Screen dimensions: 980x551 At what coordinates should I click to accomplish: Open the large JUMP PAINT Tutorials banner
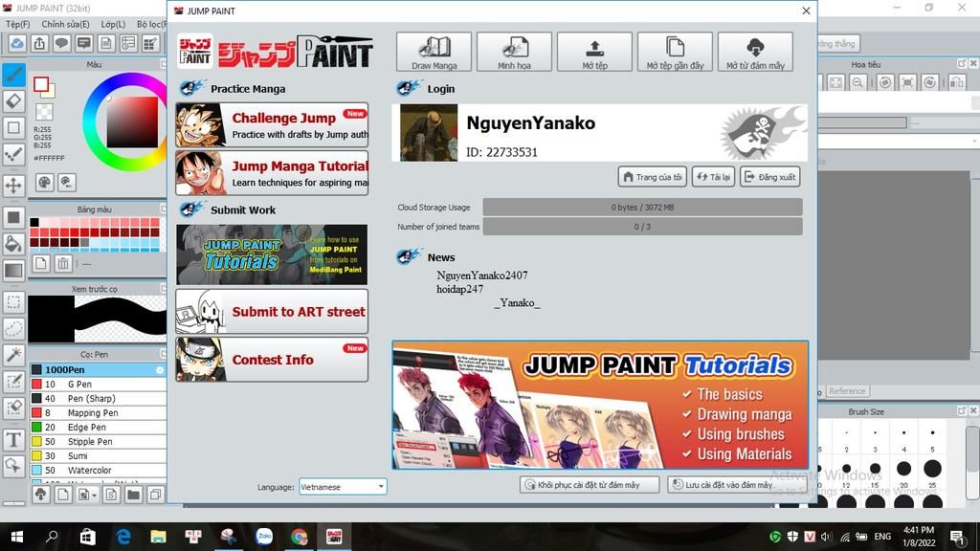[x=600, y=405]
